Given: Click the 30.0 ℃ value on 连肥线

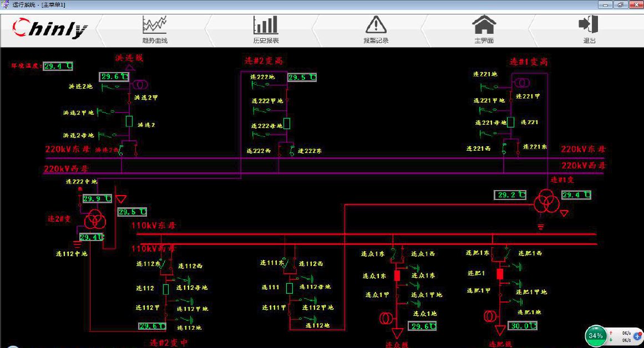Looking at the screenshot, I should (523, 326).
